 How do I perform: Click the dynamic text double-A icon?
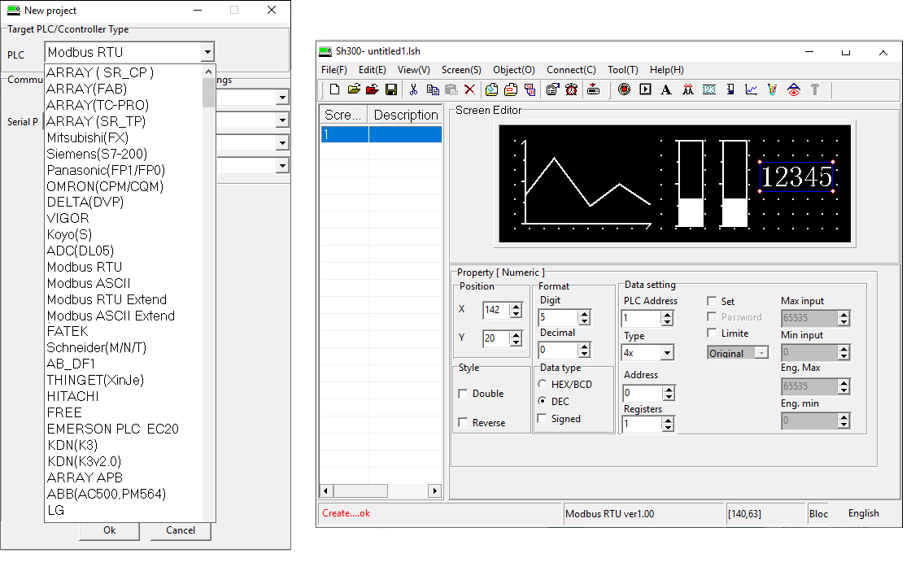(687, 89)
